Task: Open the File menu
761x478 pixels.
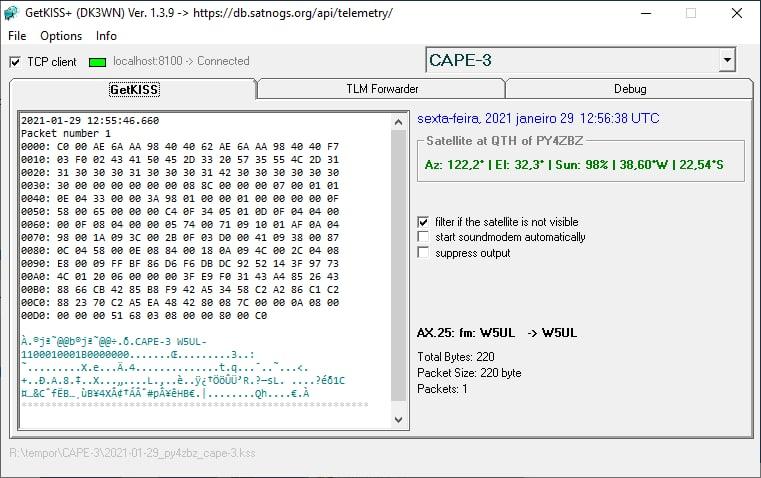Action: point(17,36)
